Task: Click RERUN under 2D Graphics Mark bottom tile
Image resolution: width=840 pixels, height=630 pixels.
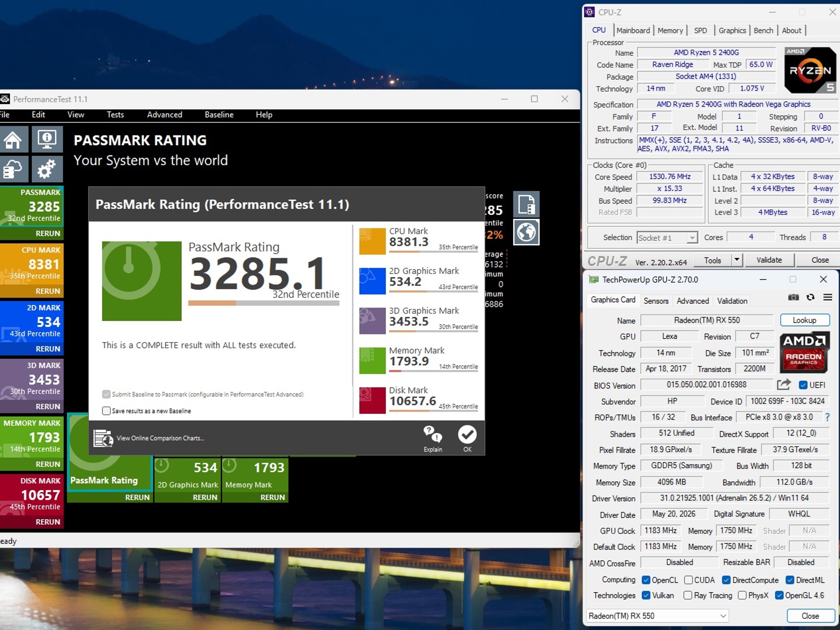Action: (205, 497)
